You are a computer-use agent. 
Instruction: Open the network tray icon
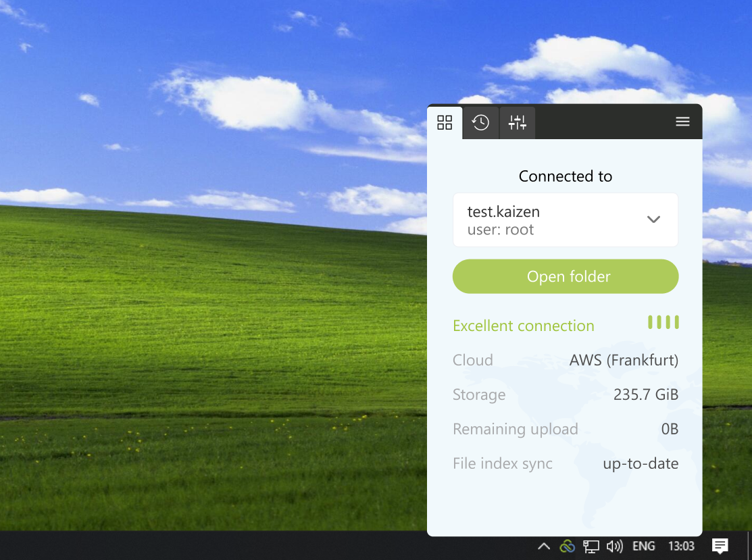(x=591, y=546)
